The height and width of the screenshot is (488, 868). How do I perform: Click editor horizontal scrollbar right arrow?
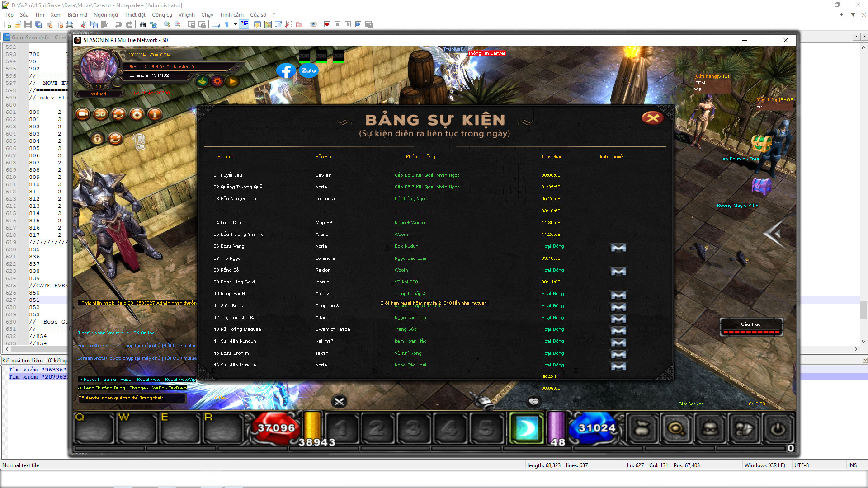[856, 349]
